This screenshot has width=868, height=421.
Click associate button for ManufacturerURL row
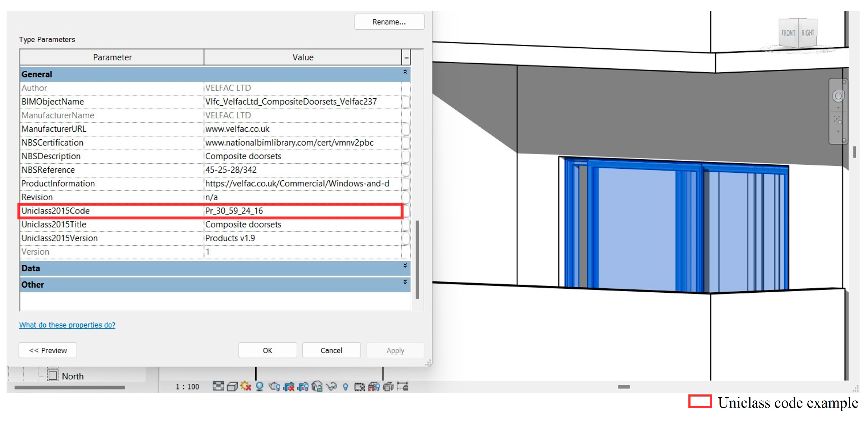pyautogui.click(x=406, y=129)
